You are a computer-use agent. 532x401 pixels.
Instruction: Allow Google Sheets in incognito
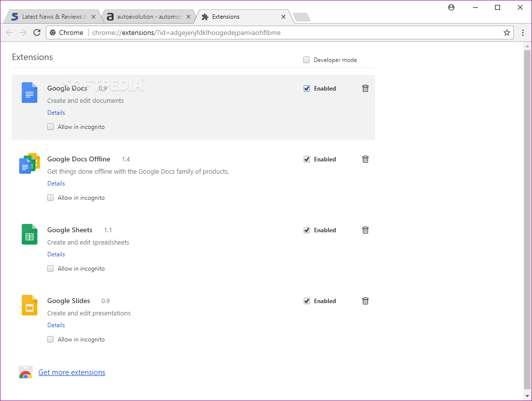(51, 269)
